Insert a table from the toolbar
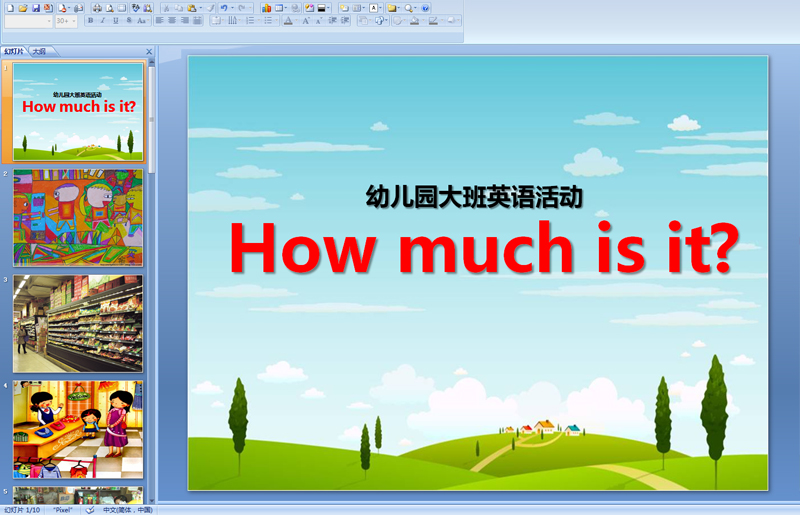This screenshot has width=800, height=515. pos(279,8)
